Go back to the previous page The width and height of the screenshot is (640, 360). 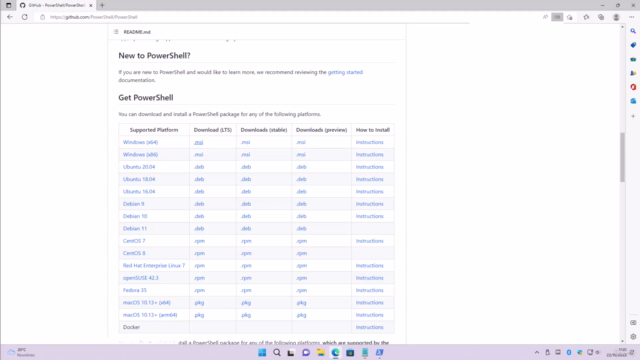(x=10, y=17)
